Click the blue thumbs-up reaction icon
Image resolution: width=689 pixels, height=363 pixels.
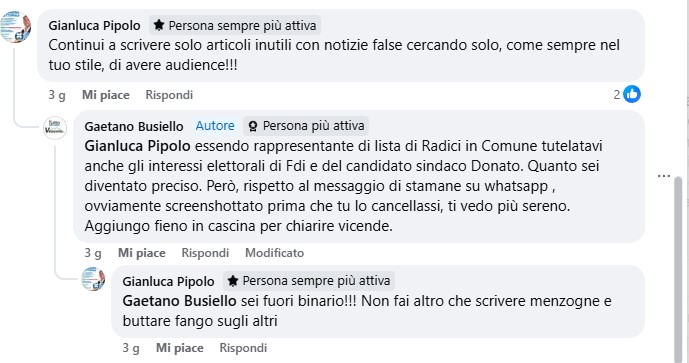(632, 94)
